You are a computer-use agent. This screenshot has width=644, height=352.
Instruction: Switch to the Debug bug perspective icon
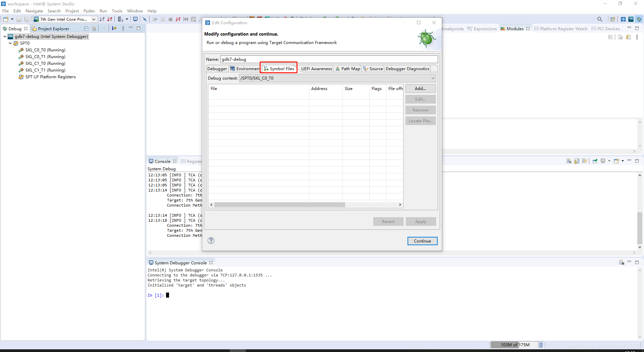click(x=639, y=19)
